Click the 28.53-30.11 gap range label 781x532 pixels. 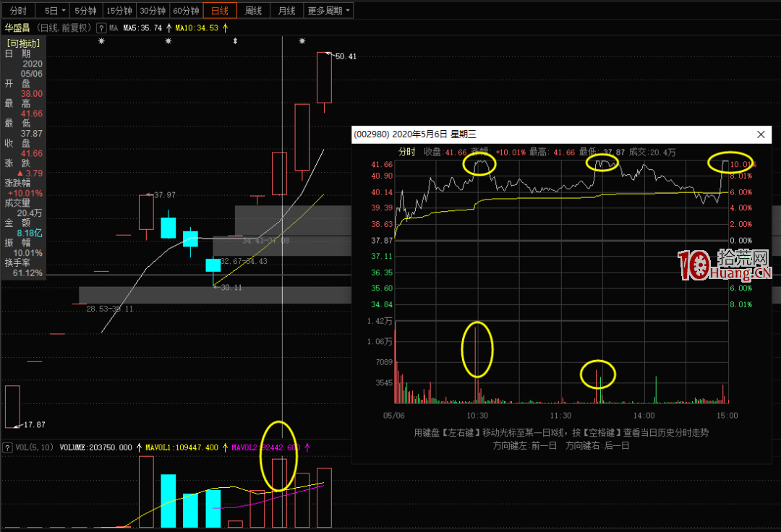(110, 309)
